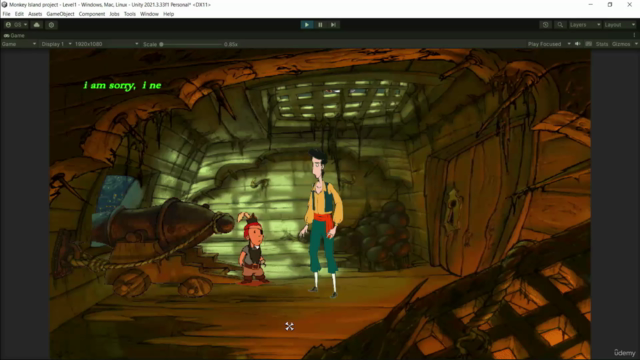Open the Edit menu
The height and width of the screenshot is (360, 640).
click(x=19, y=14)
